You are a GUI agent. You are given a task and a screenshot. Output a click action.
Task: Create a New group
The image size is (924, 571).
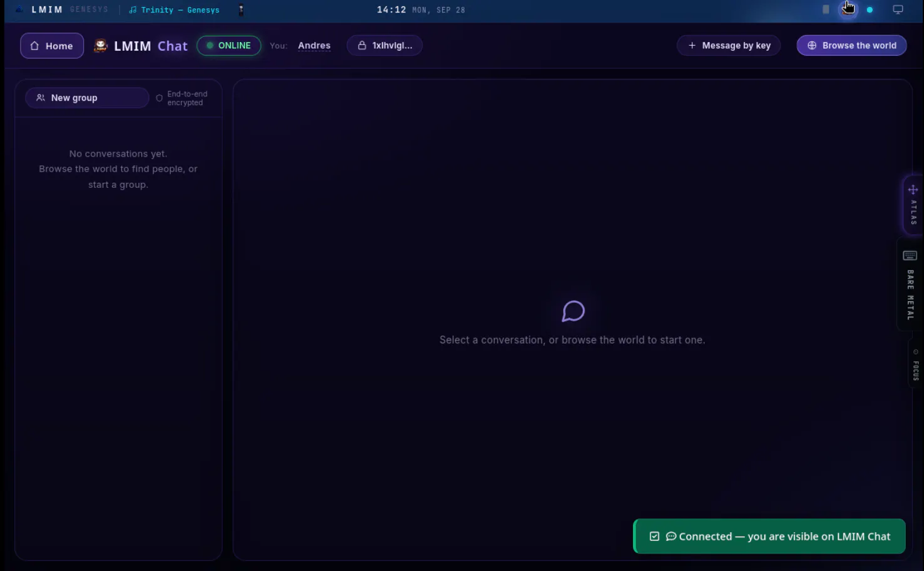[87, 98]
